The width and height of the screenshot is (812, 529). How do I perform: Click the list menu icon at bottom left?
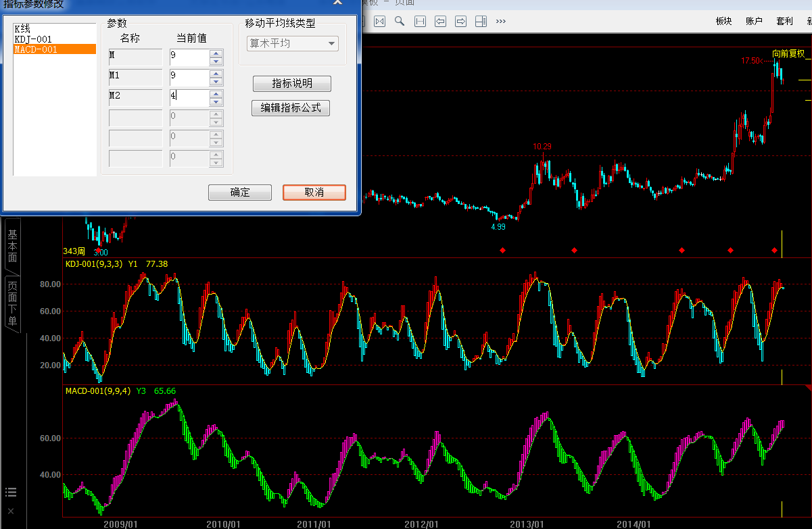coord(10,492)
